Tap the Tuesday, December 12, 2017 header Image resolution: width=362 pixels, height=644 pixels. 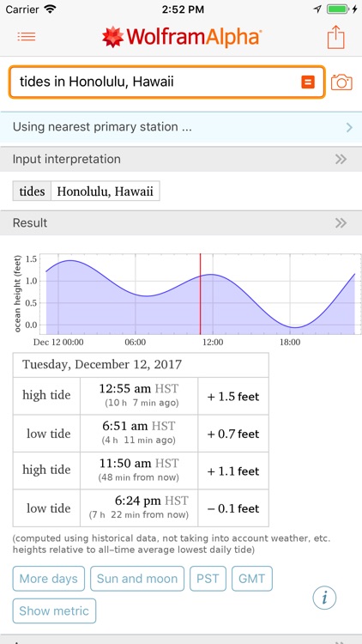141,365
